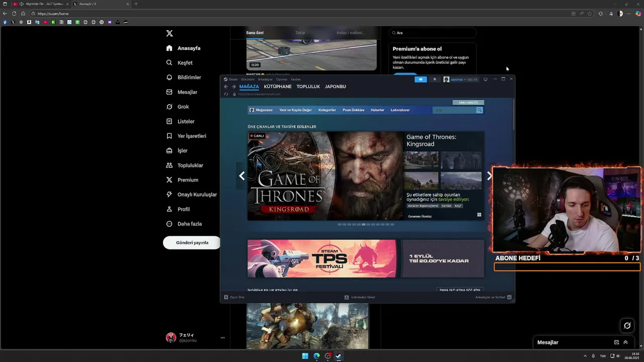Viewport: 644px width, 362px height.
Task: Open İstek Listesi (7) button
Action: (468, 103)
